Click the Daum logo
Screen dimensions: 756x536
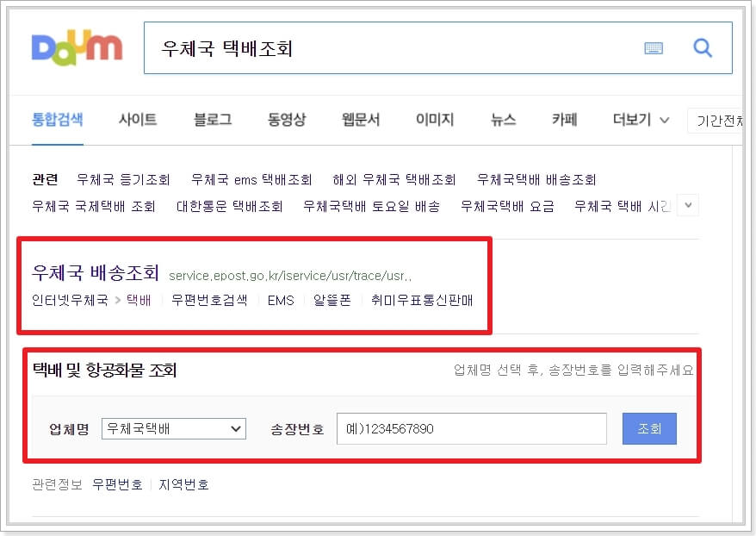76,48
